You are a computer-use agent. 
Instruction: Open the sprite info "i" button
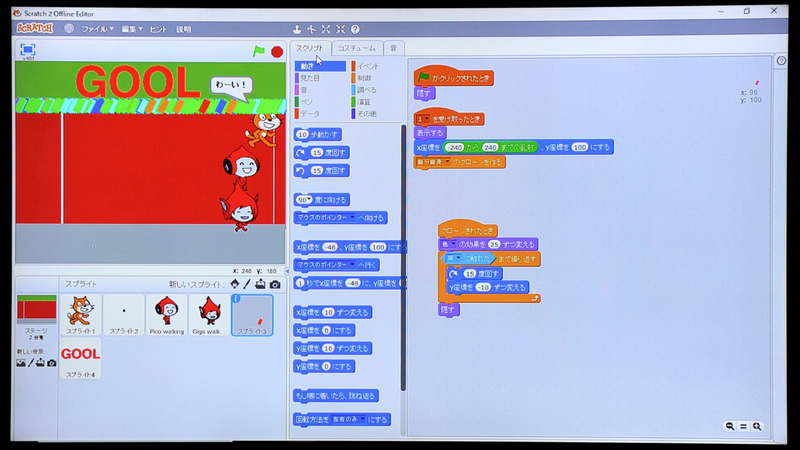pyautogui.click(x=236, y=298)
